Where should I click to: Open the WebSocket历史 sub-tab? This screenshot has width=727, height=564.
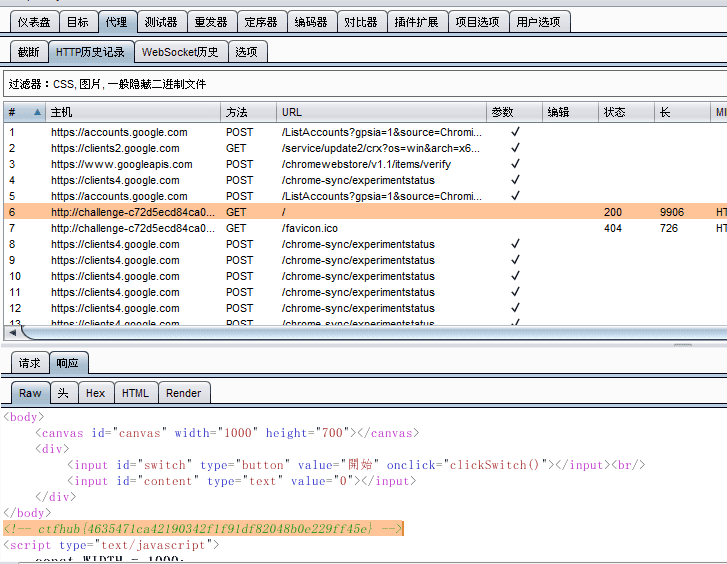pyautogui.click(x=180, y=52)
